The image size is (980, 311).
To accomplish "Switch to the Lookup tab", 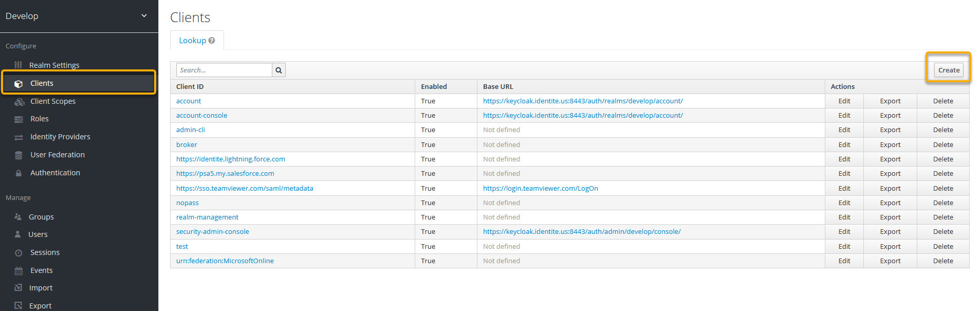I will tap(192, 41).
